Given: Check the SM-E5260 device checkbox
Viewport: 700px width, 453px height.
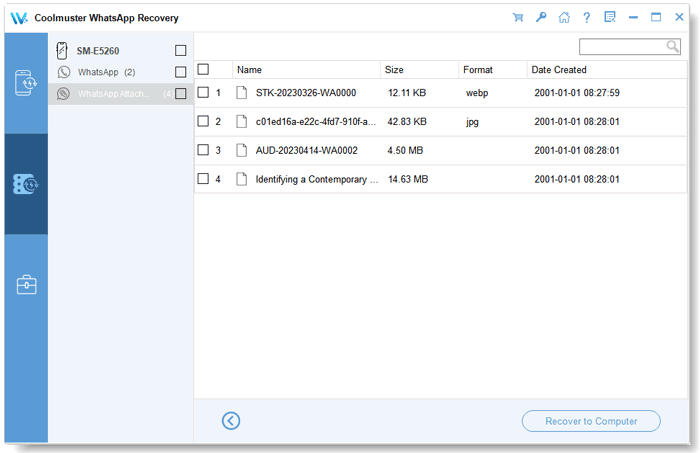Looking at the screenshot, I should click(181, 50).
